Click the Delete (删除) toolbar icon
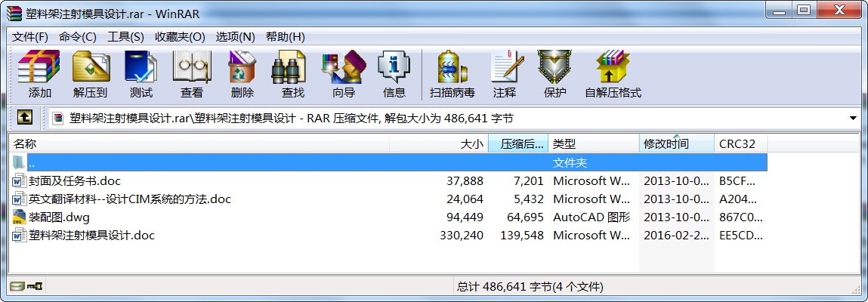This screenshot has height=302, width=868. tap(242, 67)
